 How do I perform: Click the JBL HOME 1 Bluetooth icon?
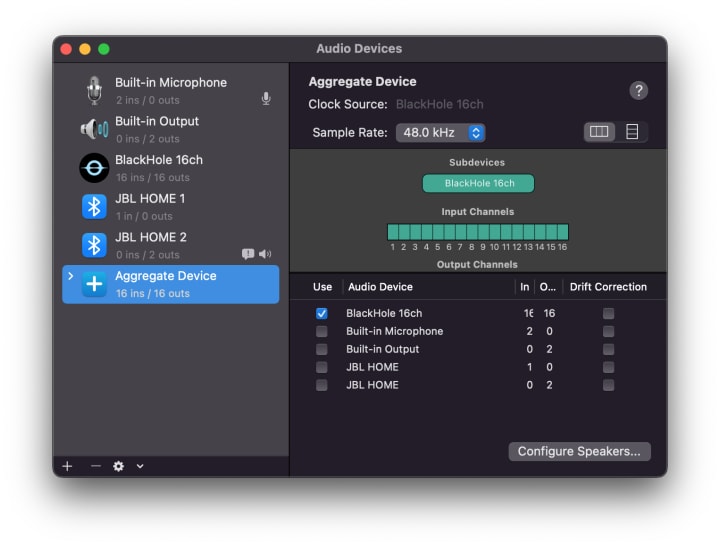pos(94,207)
